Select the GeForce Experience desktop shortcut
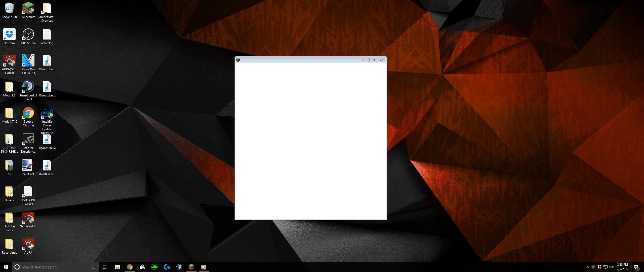The width and height of the screenshot is (644, 272). click(x=28, y=140)
